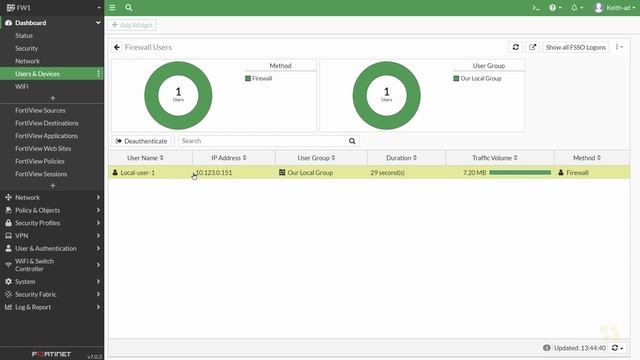This screenshot has width=640, height=360.
Task: Open the Keith-ad user account menu
Action: click(x=615, y=7)
